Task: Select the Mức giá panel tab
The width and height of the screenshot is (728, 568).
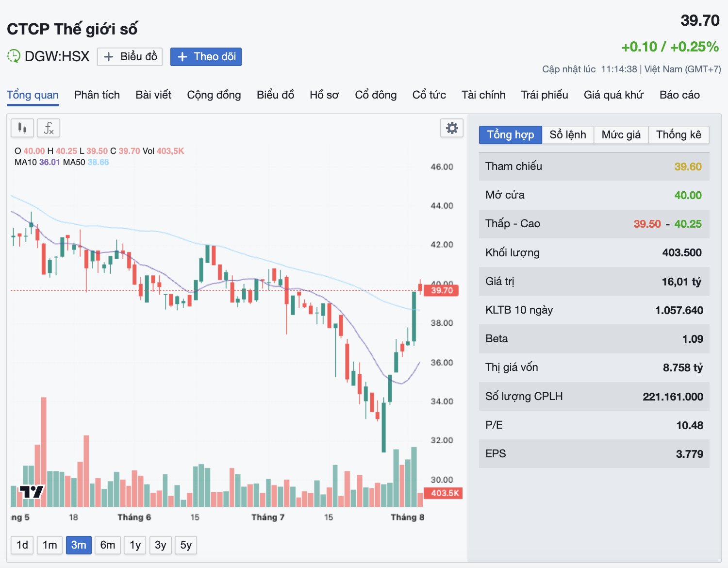Action: [x=621, y=134]
